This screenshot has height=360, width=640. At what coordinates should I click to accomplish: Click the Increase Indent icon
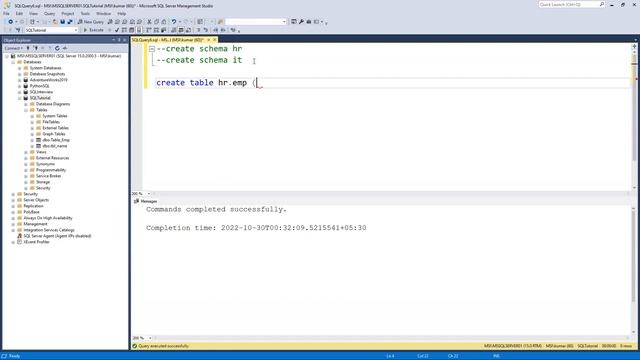223,30
